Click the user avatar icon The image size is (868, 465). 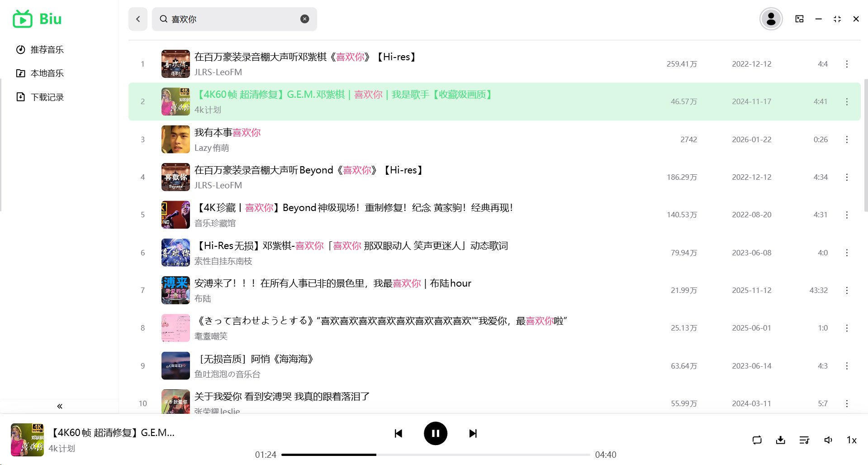tap(771, 19)
